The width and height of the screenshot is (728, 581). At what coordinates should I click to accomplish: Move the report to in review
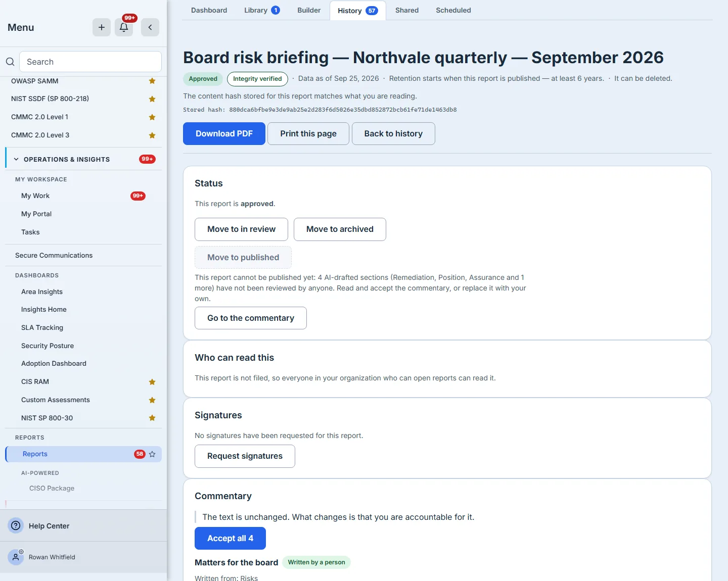(x=241, y=229)
